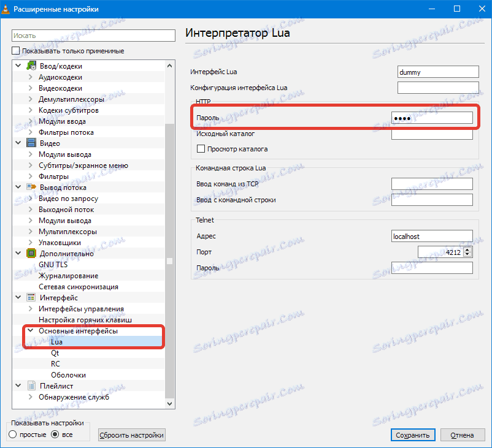Click tree scrollbar down arrow
This screenshot has width=492, height=448.
[169, 404]
